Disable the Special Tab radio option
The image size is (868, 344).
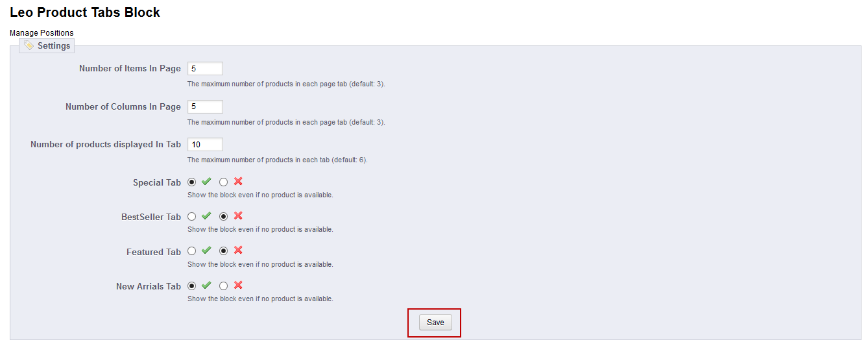[223, 182]
